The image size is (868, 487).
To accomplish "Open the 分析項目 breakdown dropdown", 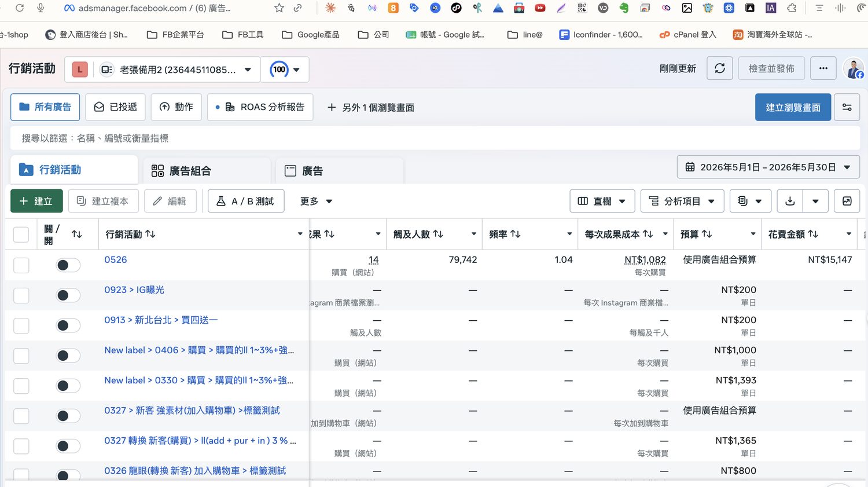I will 682,201.
